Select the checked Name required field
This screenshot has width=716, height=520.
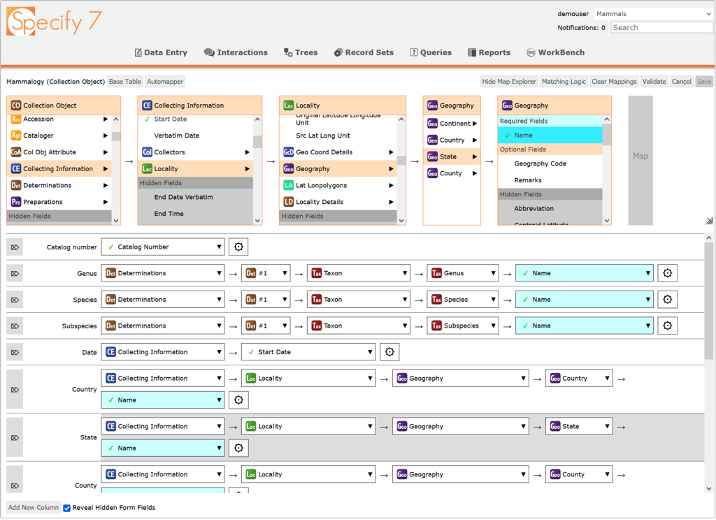[550, 135]
